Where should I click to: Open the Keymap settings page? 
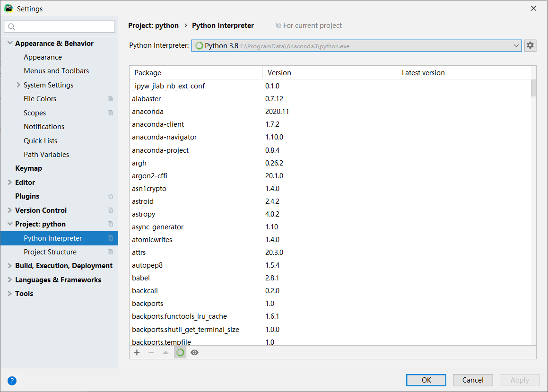click(x=29, y=168)
